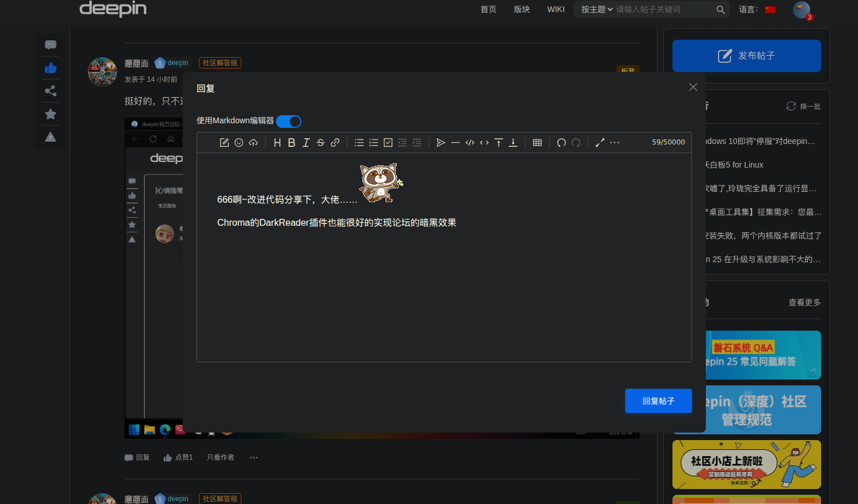Viewport: 858px width, 504px height.
Task: Close the 回复 dialog
Action: (x=693, y=87)
